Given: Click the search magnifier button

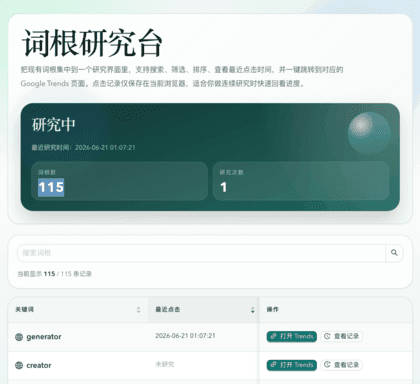Looking at the screenshot, I should (394, 253).
